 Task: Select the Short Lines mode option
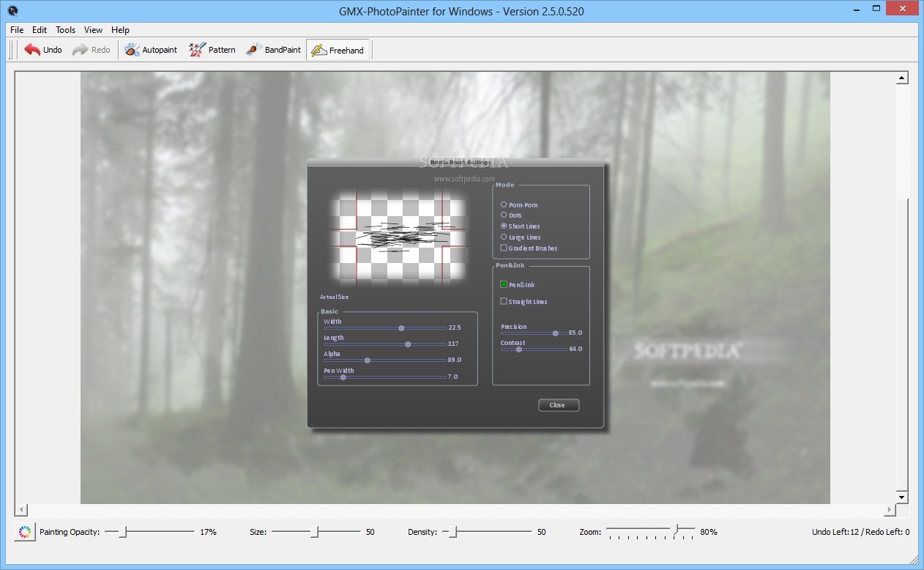coord(504,226)
